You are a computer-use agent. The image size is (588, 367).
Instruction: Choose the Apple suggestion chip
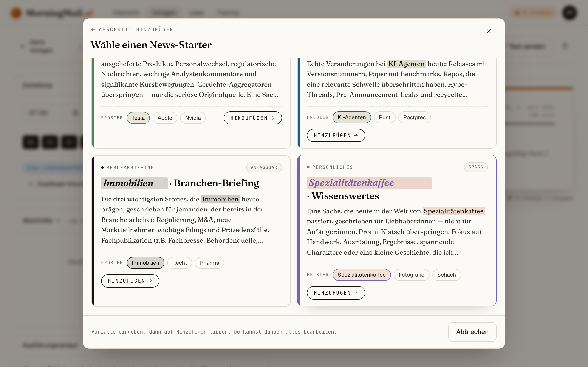165,118
